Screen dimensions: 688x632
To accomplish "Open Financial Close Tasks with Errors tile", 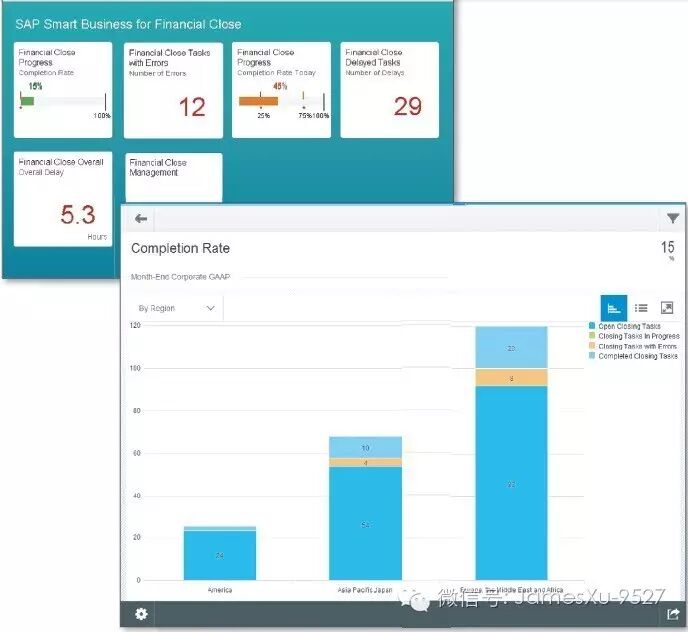I will click(173, 90).
